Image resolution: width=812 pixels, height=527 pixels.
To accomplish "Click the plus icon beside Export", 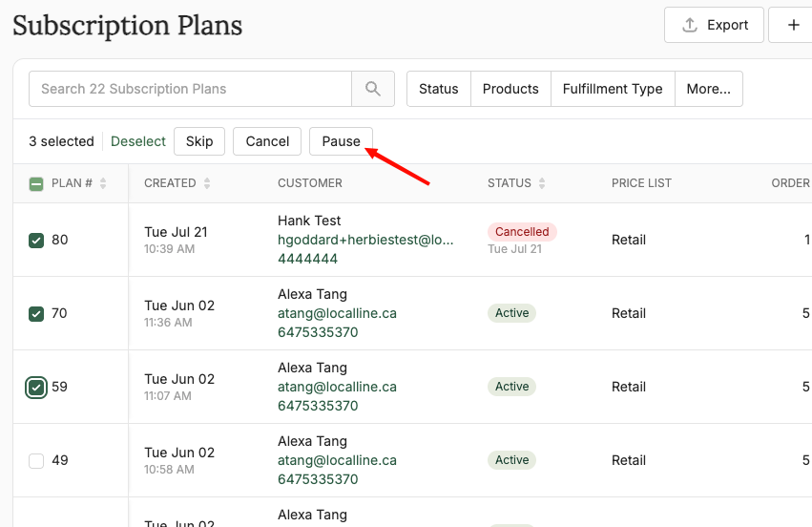I will [793, 25].
